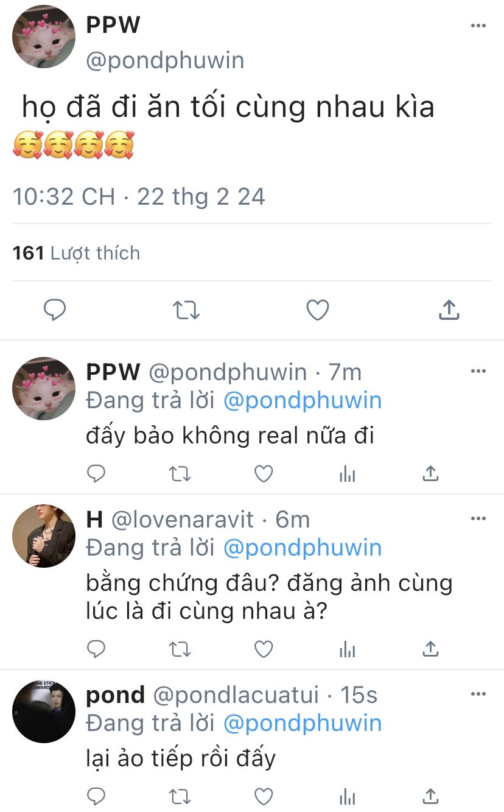This screenshot has height=812, width=504.
Task: Reply to the main tweet
Action: pos(55,311)
